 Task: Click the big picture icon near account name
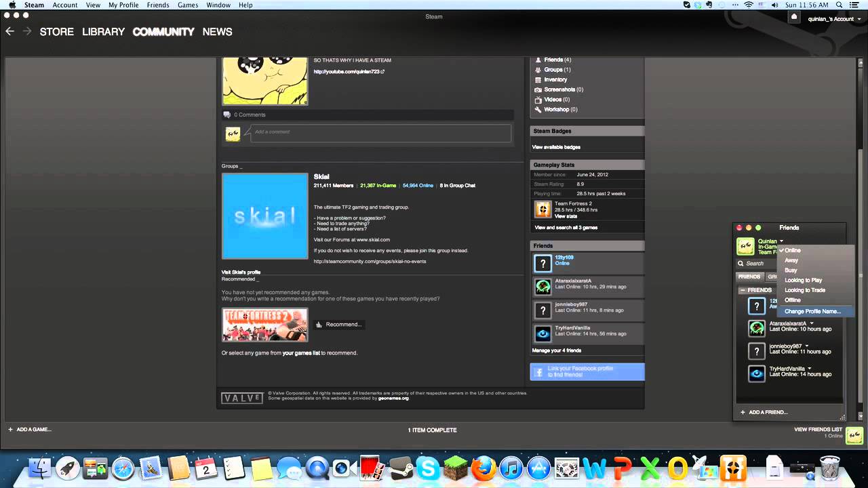[x=794, y=18]
